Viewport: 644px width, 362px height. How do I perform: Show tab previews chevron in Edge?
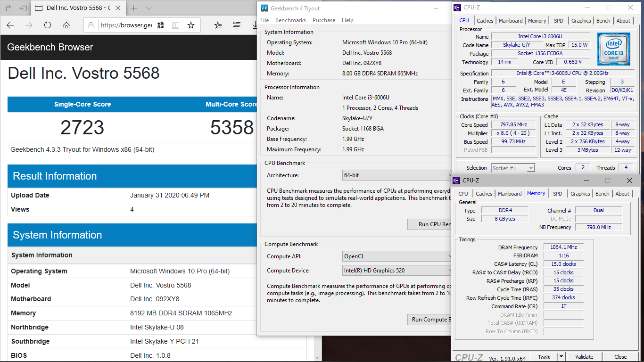point(149,8)
